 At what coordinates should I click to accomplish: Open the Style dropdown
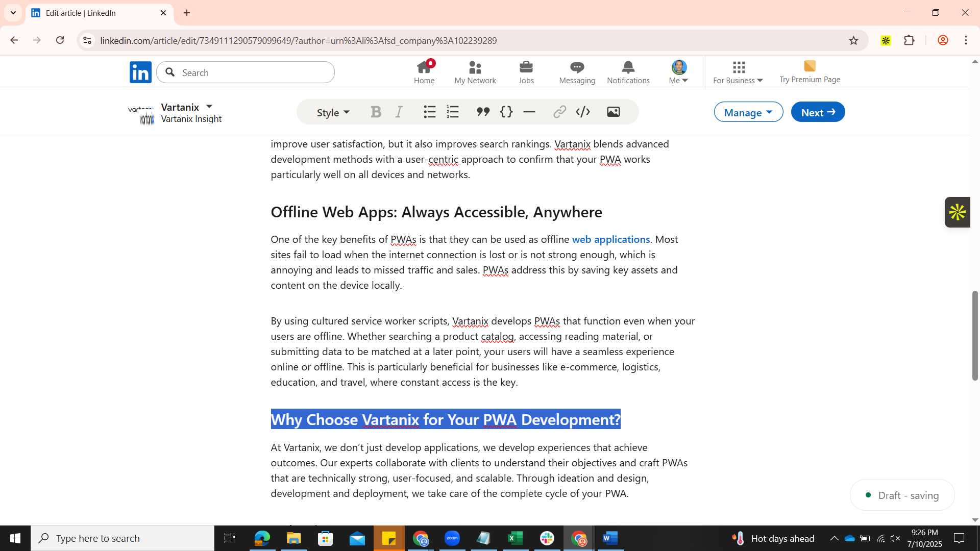333,112
